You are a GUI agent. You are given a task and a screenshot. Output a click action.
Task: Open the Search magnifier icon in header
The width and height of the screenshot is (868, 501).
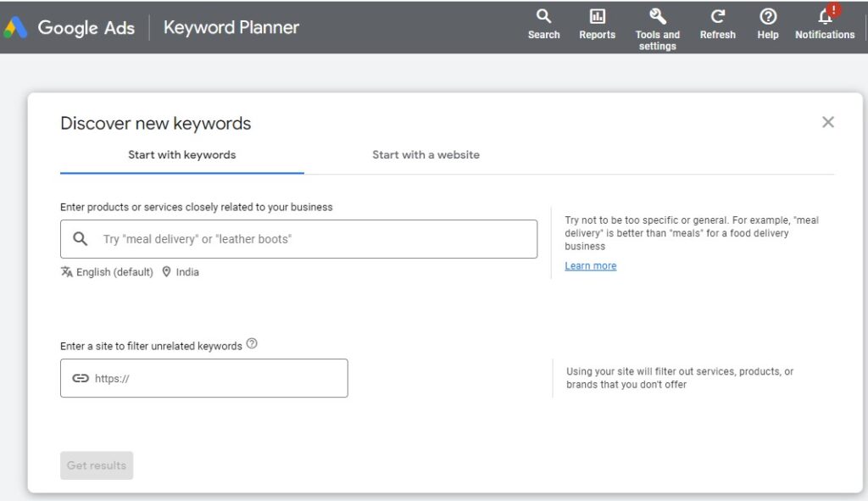pos(543,16)
